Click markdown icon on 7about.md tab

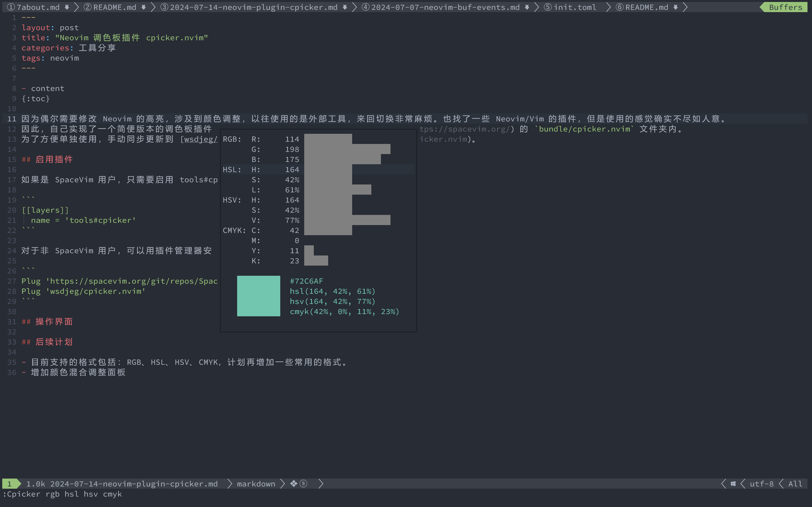point(67,7)
